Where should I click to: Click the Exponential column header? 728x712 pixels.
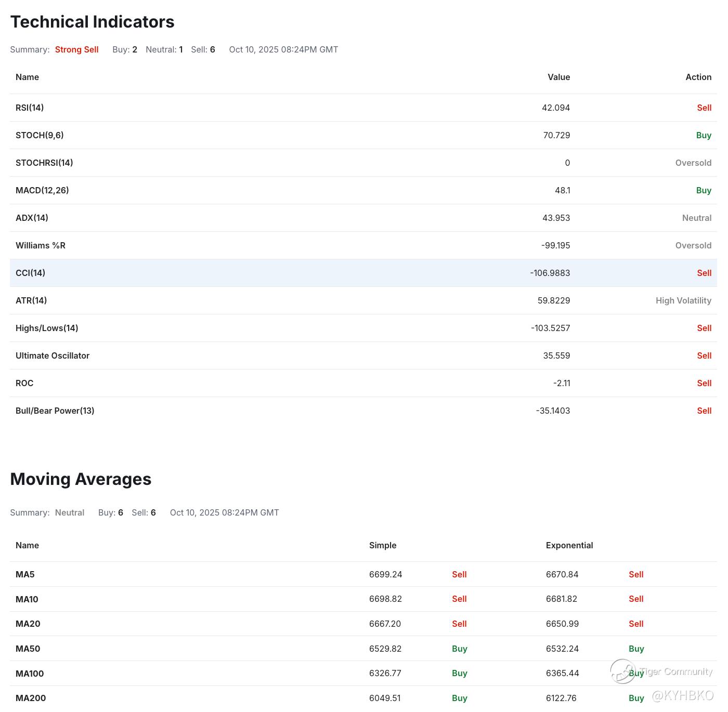(569, 545)
